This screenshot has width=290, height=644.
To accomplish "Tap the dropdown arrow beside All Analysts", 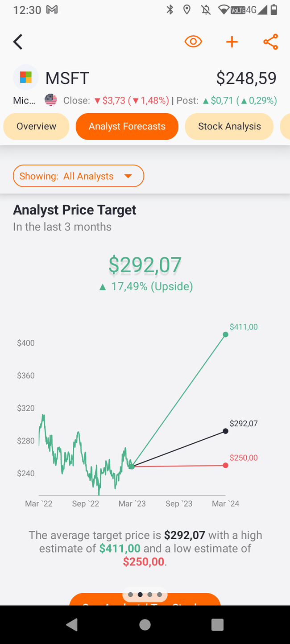I will [x=128, y=176].
